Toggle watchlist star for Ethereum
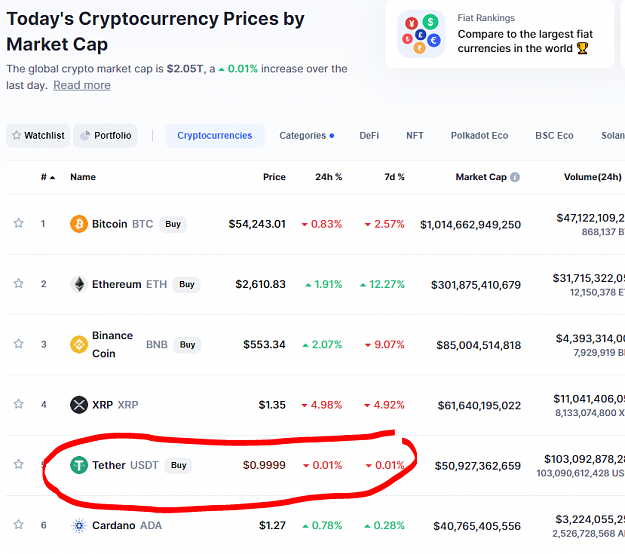This screenshot has height=554, width=625. tap(18, 283)
